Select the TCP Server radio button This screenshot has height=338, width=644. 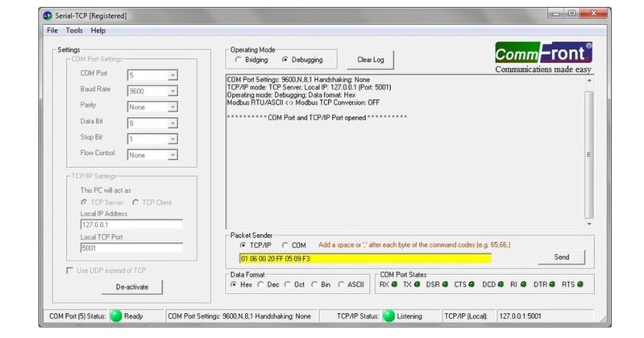point(84,202)
